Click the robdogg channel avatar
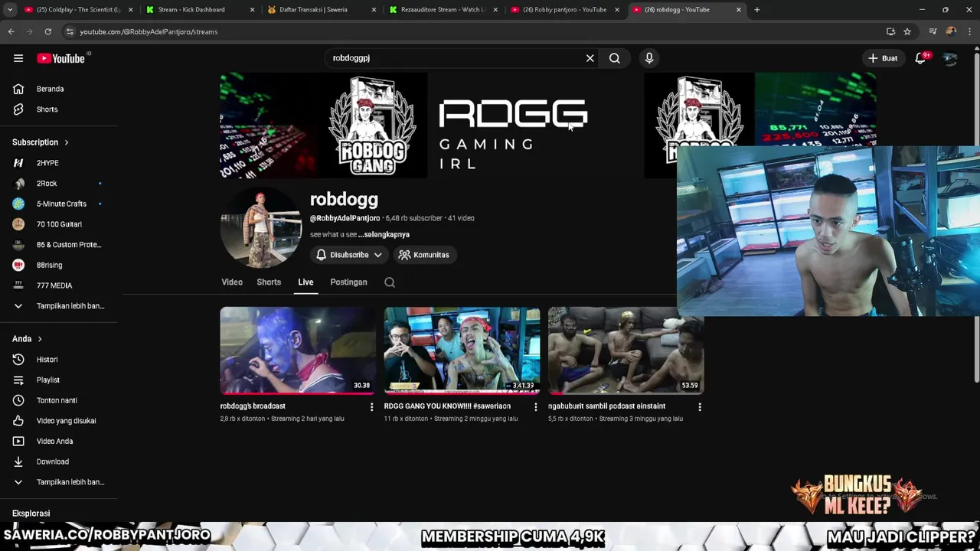 pyautogui.click(x=260, y=228)
